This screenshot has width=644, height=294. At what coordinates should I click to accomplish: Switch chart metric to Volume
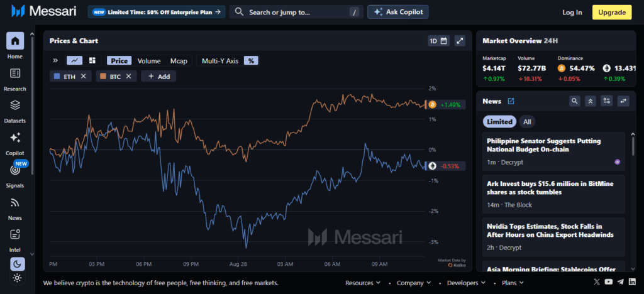coord(148,61)
